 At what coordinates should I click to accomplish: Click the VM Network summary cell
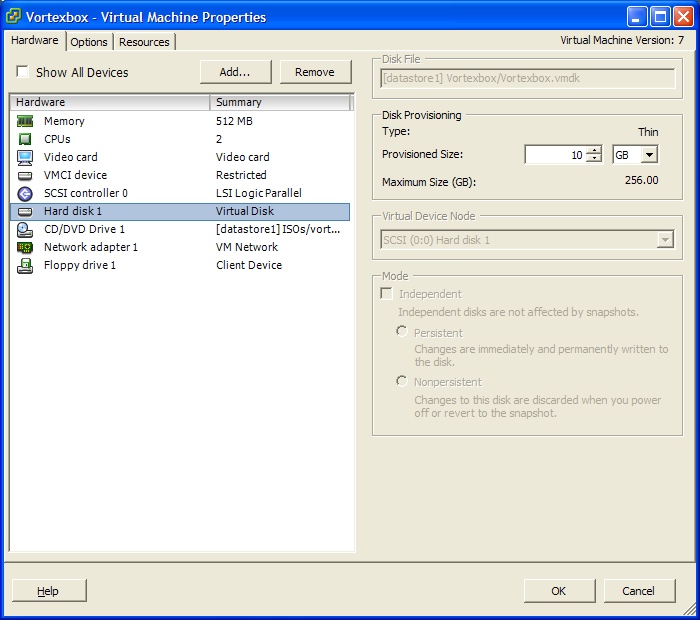tap(247, 247)
